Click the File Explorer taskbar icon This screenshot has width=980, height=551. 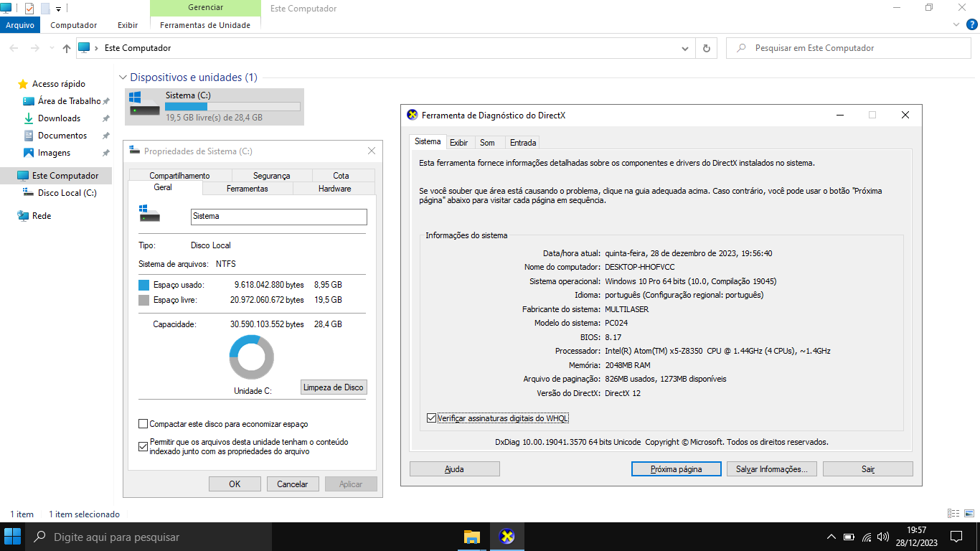(471, 537)
